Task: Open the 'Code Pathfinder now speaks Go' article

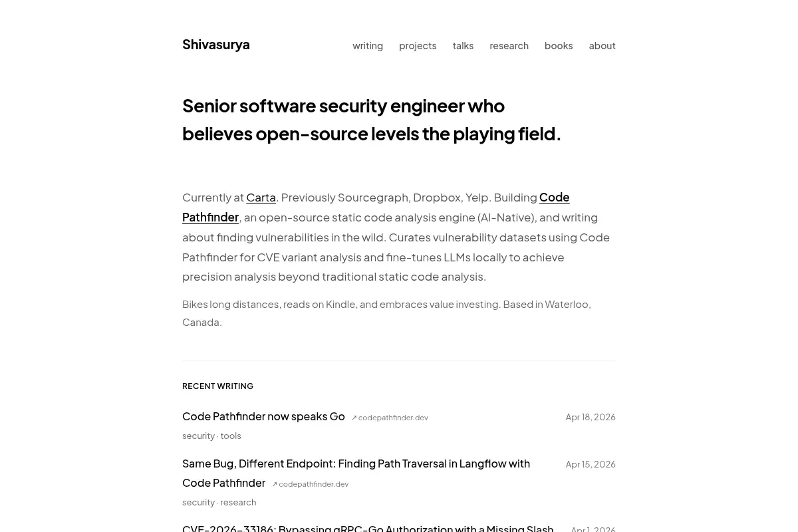Action: pyautogui.click(x=263, y=416)
